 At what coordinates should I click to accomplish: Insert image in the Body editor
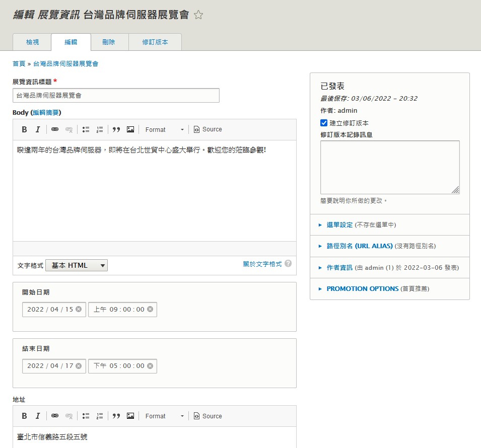pyautogui.click(x=130, y=129)
